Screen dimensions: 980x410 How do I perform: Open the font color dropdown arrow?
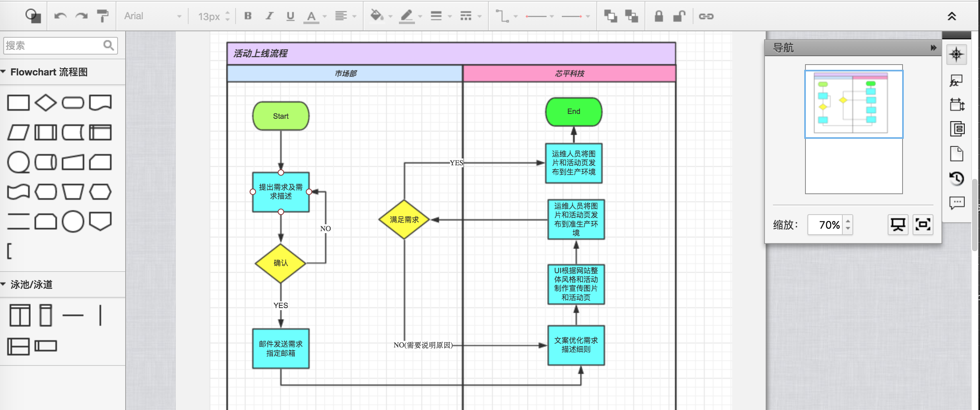(x=325, y=16)
